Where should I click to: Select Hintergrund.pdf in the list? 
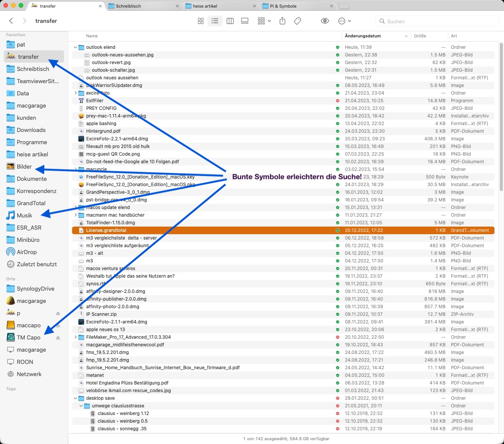coord(283,131)
